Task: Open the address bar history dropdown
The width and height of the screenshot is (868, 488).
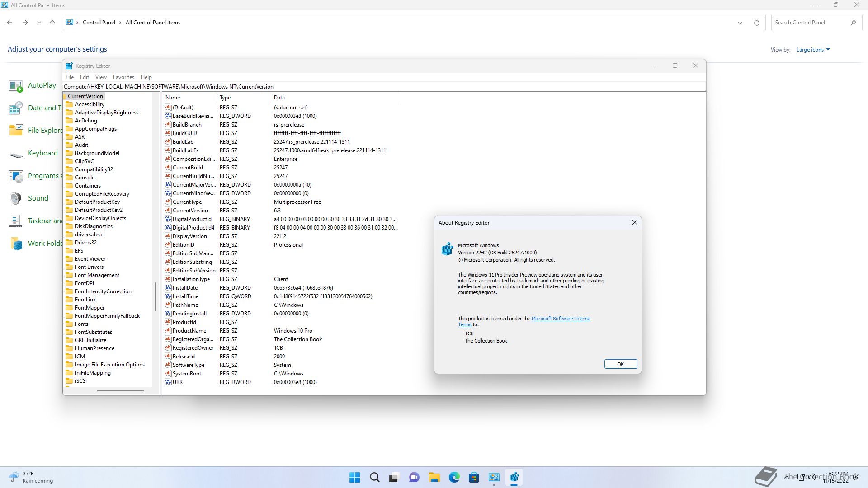Action: coord(740,23)
